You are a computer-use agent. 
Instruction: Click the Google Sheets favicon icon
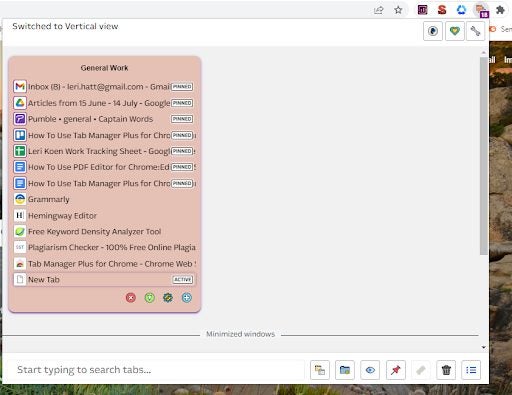tap(20, 151)
